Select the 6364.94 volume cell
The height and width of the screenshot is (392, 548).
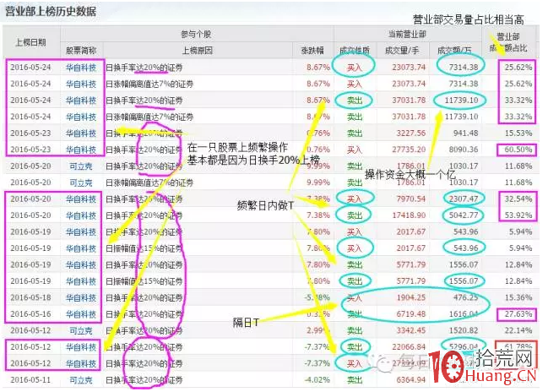coord(410,380)
